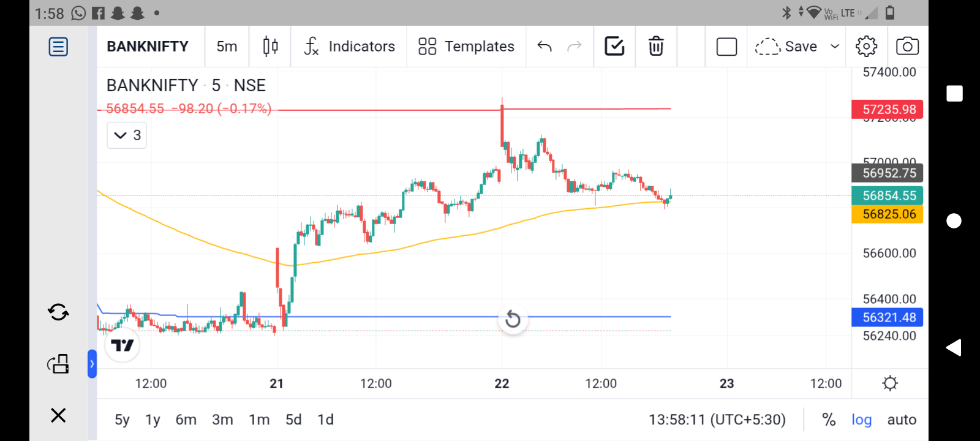Select the 1y date range
This screenshot has height=441, width=980.
(153, 420)
